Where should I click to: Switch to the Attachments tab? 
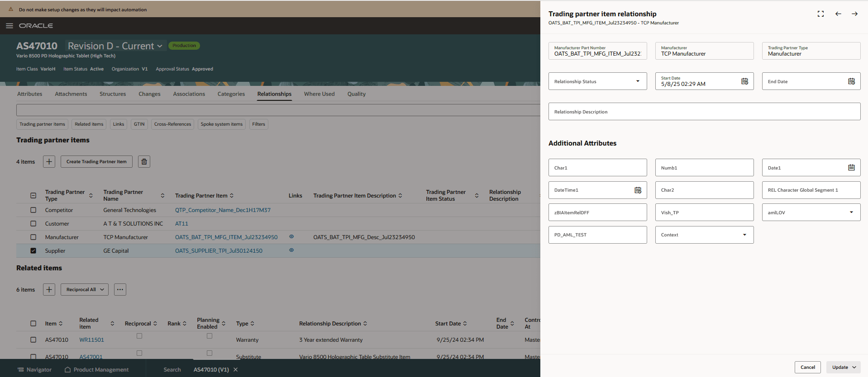point(71,94)
